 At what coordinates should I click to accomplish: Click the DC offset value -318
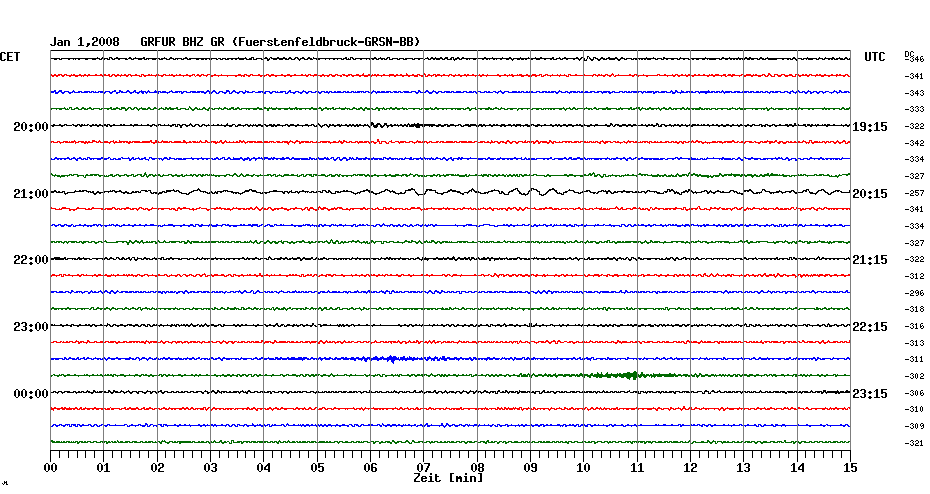click(x=915, y=310)
